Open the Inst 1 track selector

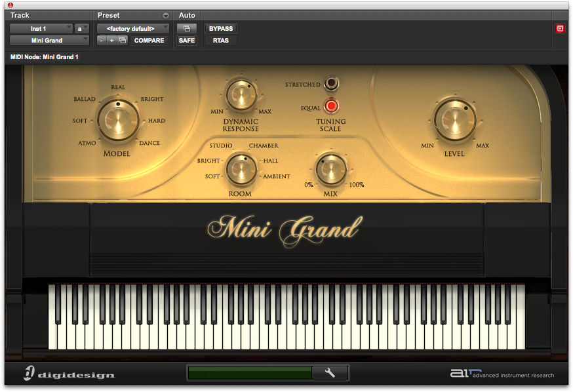point(41,28)
